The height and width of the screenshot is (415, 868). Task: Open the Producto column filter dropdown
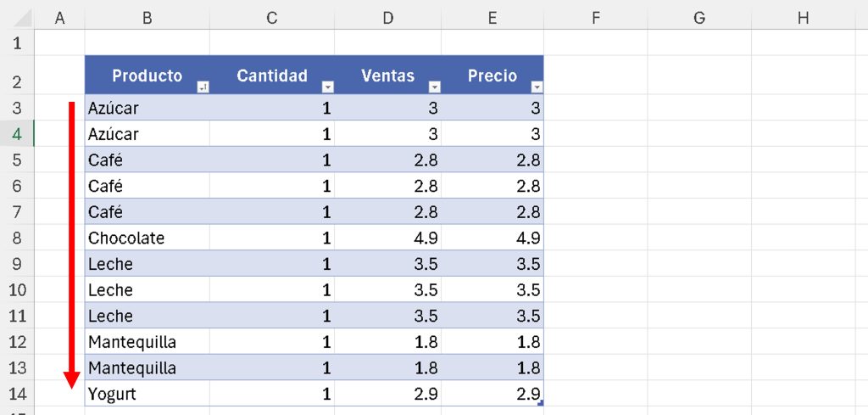coord(202,87)
